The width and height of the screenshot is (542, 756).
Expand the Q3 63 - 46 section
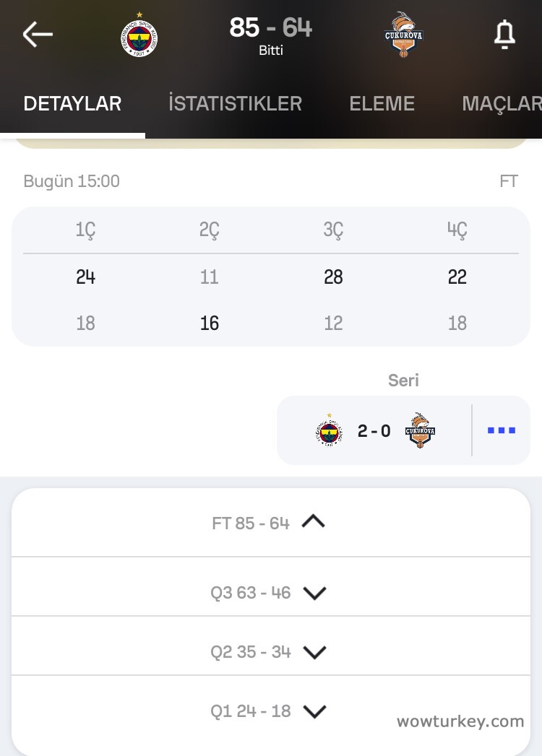314,593
